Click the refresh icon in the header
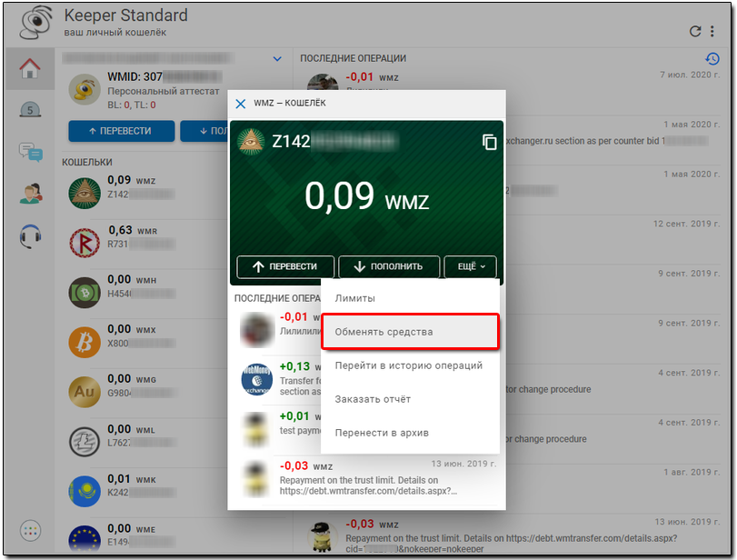This screenshot has width=737, height=560. (x=694, y=32)
